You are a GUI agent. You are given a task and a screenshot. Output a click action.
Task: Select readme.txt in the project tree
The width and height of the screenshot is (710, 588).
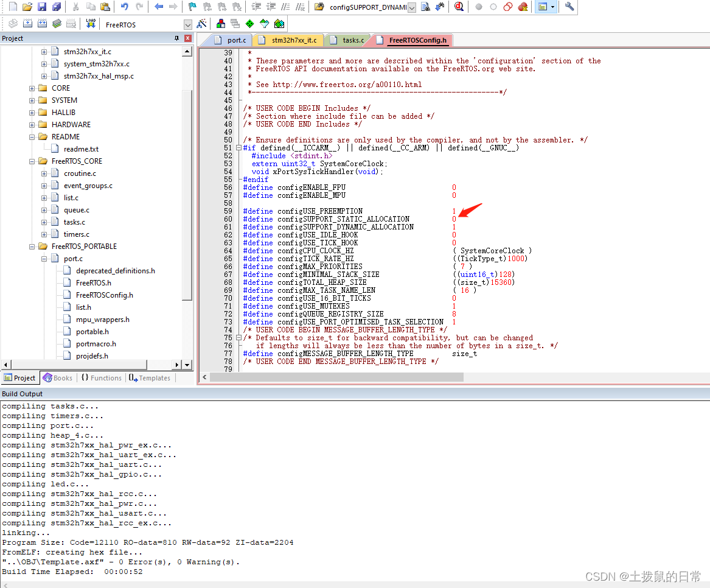coord(81,149)
